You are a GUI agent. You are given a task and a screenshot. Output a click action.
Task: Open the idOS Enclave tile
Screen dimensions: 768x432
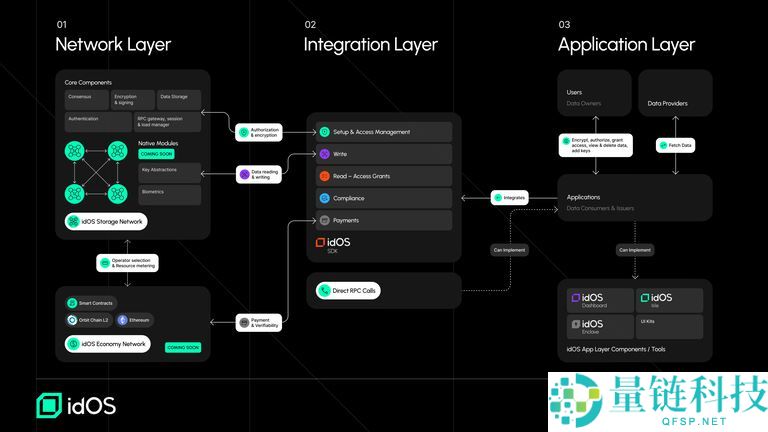[x=600, y=326]
